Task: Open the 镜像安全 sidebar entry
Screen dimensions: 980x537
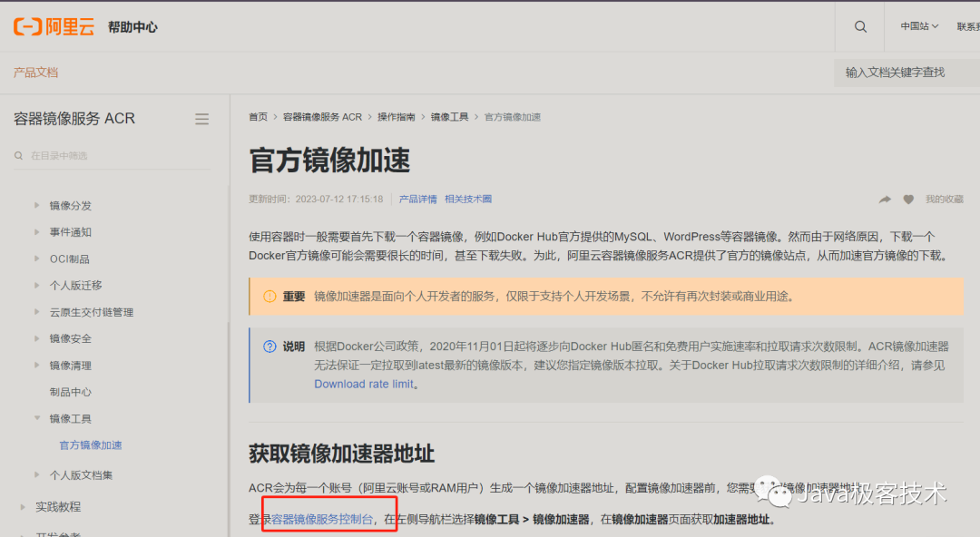Action: [x=71, y=339]
